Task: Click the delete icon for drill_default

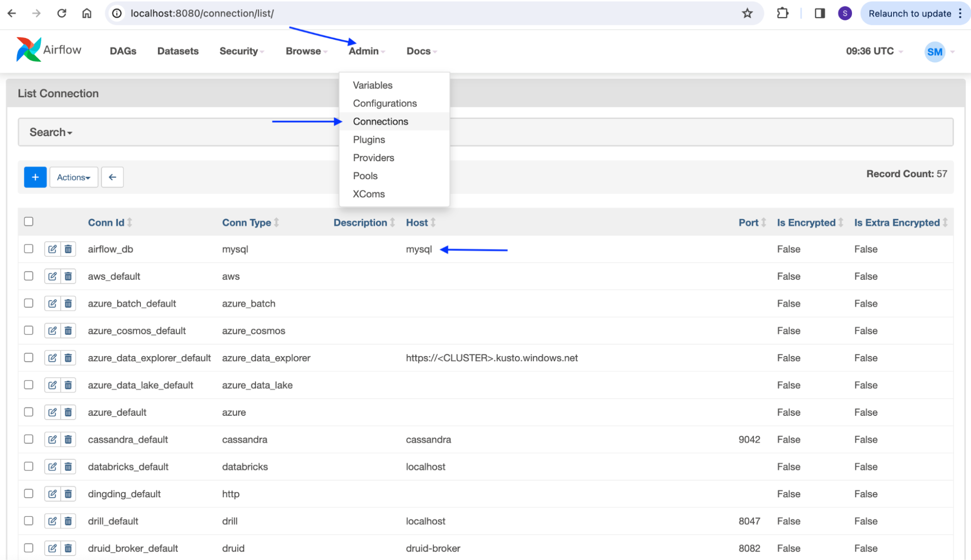Action: (68, 521)
